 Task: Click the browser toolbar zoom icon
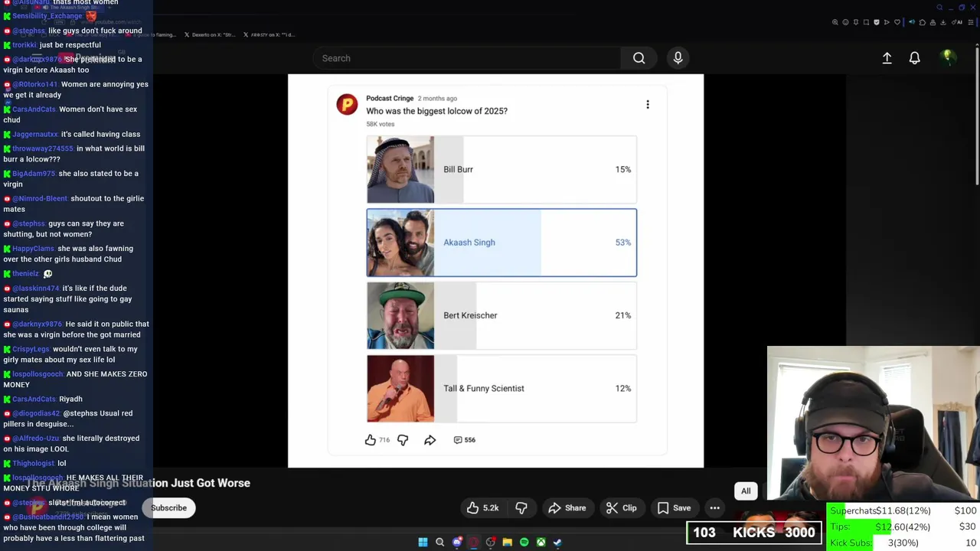coord(835,22)
